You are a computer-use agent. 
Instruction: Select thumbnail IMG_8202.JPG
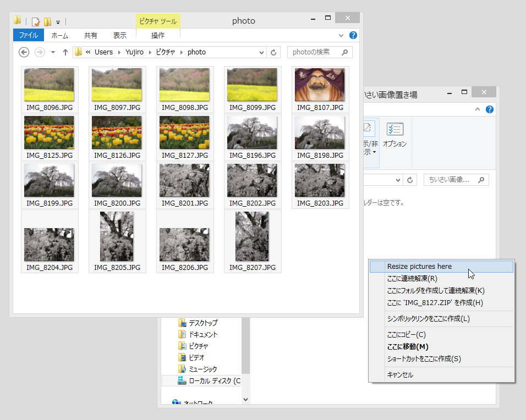pyautogui.click(x=253, y=185)
